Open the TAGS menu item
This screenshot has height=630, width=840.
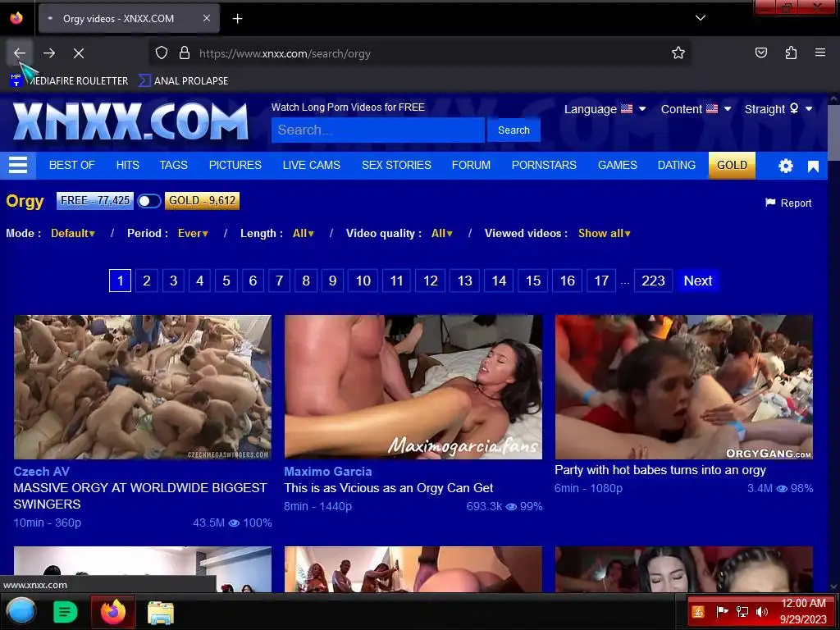[x=174, y=165]
